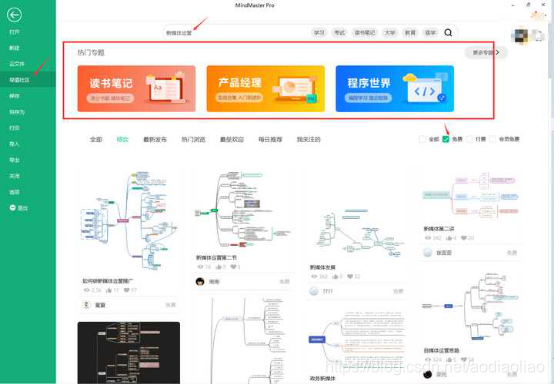Click author avatar under 新媒体第二讲 card
The height and width of the screenshot is (385, 554).
point(428,252)
